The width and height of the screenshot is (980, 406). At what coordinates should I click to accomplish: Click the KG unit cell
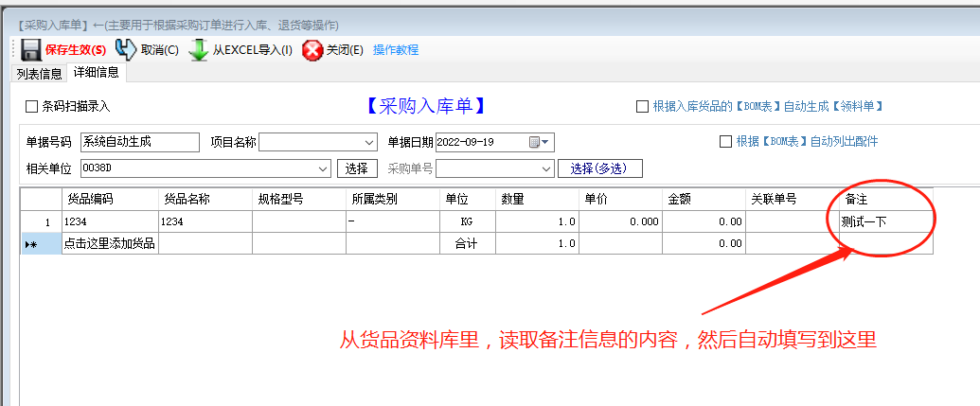pyautogui.click(x=468, y=221)
